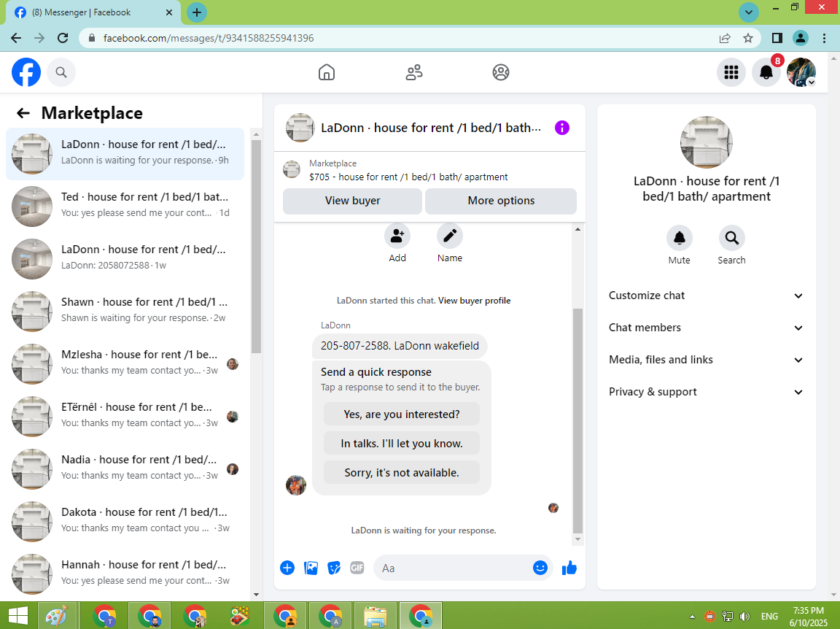Open File Explorer from taskbar
840x629 pixels.
[375, 616]
